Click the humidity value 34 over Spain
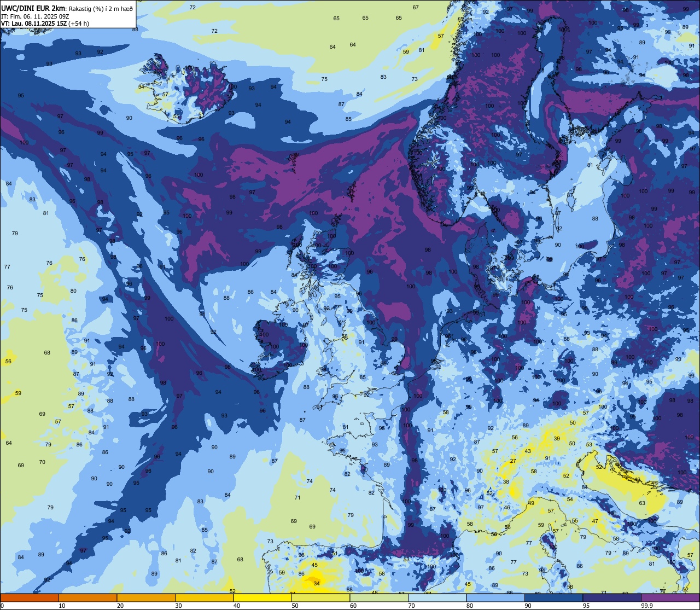700x610 pixels. coord(317,584)
